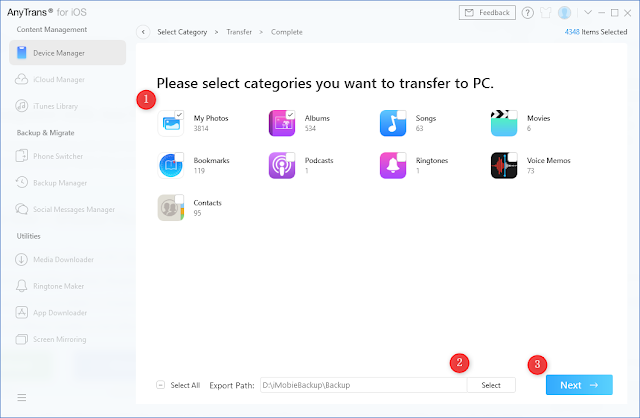Click the My Photos category icon
The width and height of the screenshot is (640, 418).
pos(171,123)
